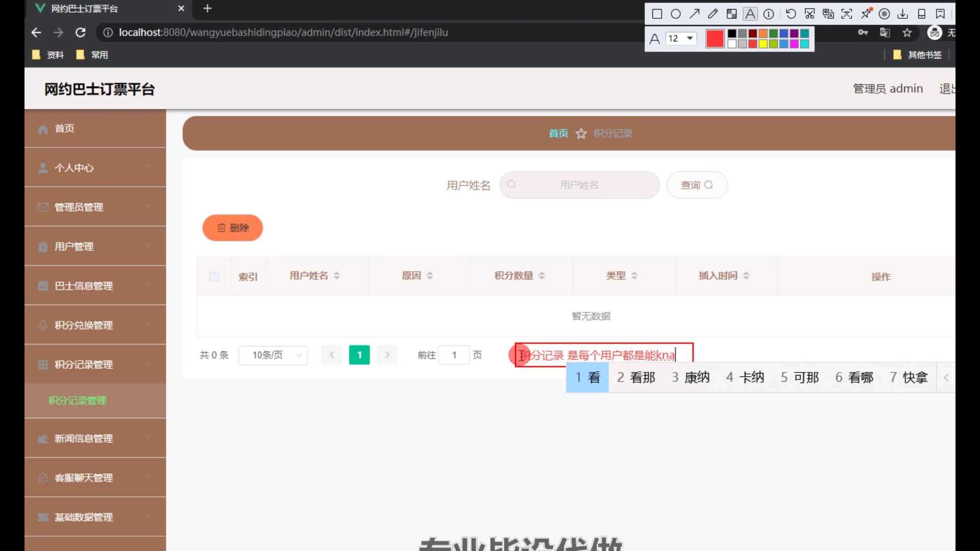Click the send to phone icon
Screen dimensions: 980x551
[922, 14]
